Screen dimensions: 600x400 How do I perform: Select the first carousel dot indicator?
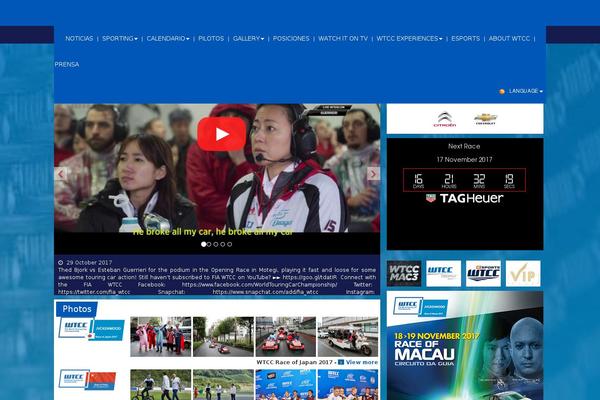click(204, 244)
